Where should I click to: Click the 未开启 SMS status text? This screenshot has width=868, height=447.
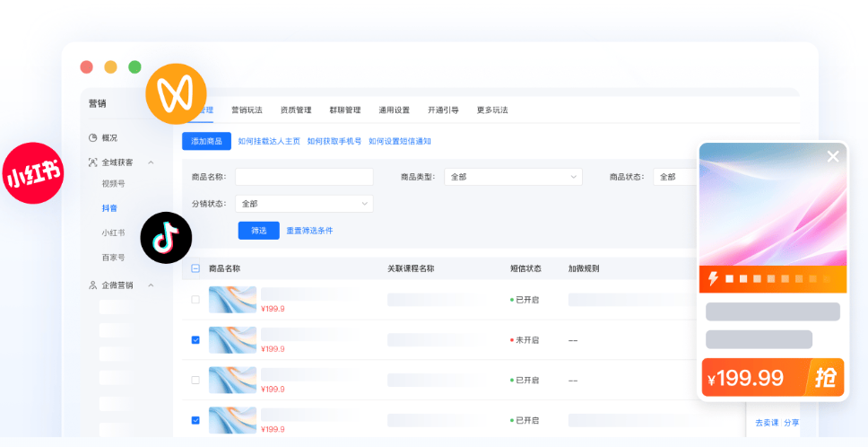point(527,340)
